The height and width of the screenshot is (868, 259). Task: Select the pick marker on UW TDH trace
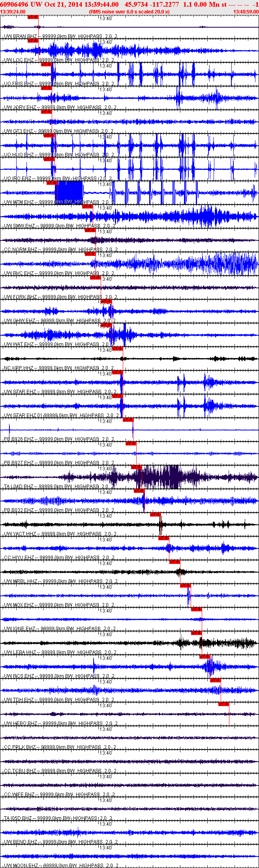216,680
